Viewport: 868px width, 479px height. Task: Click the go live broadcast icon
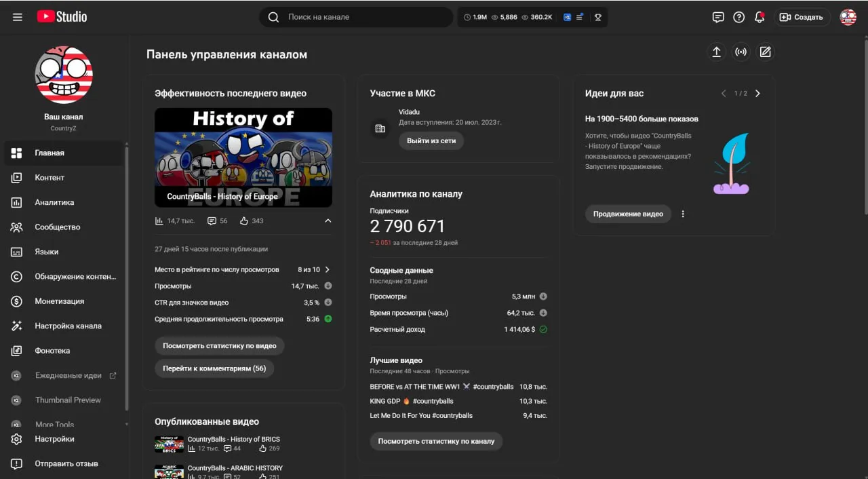pos(741,52)
